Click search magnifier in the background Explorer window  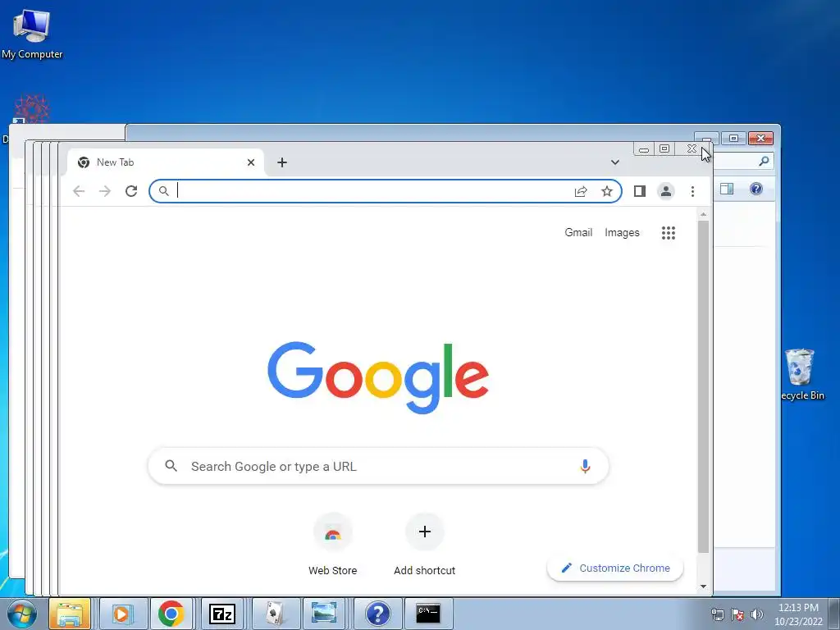764,161
